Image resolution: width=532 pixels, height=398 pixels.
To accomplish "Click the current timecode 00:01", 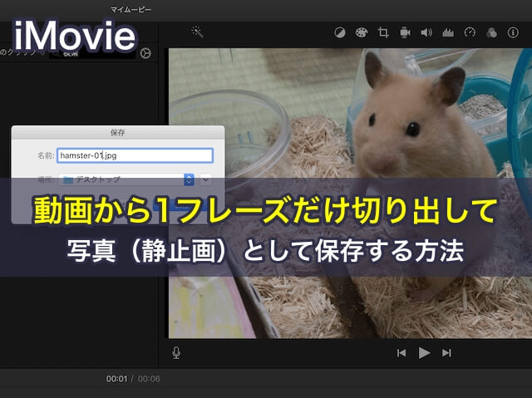I will [116, 379].
